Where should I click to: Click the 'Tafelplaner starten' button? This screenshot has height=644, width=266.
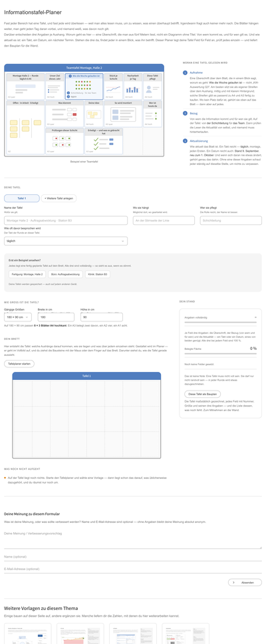pos(19,363)
